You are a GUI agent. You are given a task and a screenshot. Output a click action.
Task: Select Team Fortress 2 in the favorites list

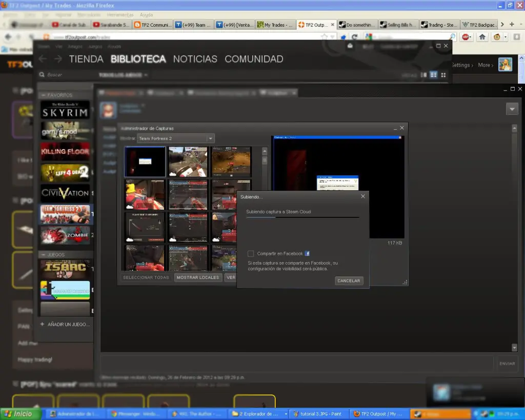(65, 214)
